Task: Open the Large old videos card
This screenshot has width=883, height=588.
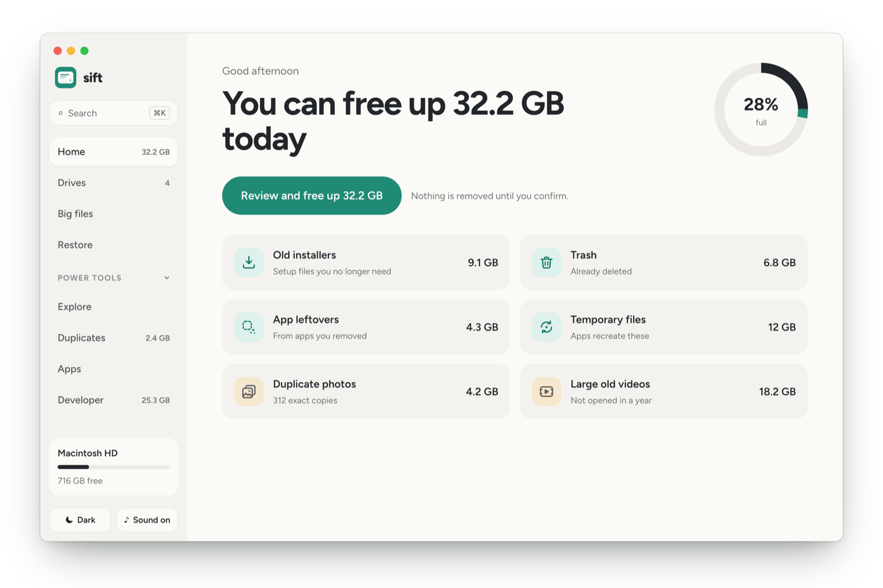Action: [664, 392]
